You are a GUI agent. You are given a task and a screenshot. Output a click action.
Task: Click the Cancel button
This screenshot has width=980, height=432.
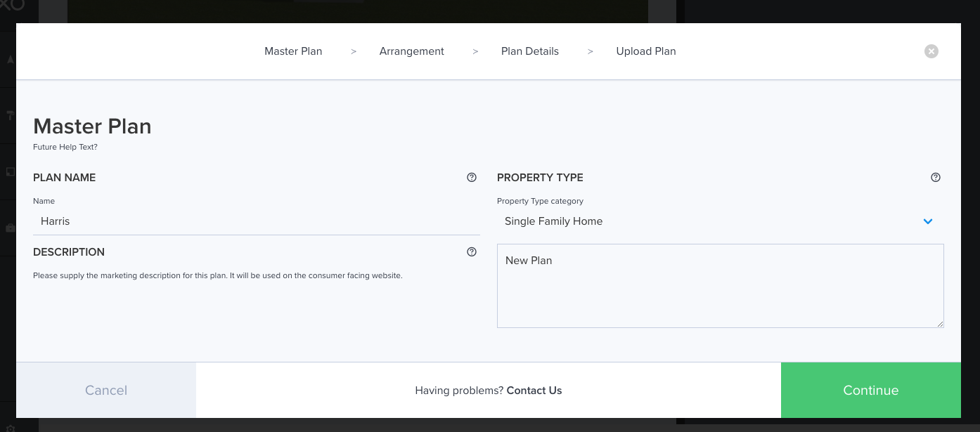click(106, 391)
